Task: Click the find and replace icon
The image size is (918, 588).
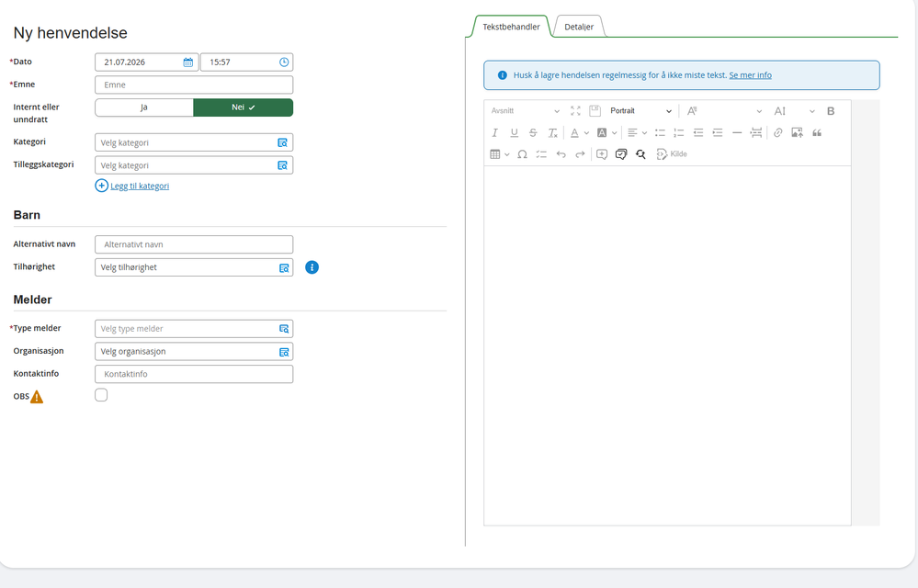Action: tap(640, 154)
